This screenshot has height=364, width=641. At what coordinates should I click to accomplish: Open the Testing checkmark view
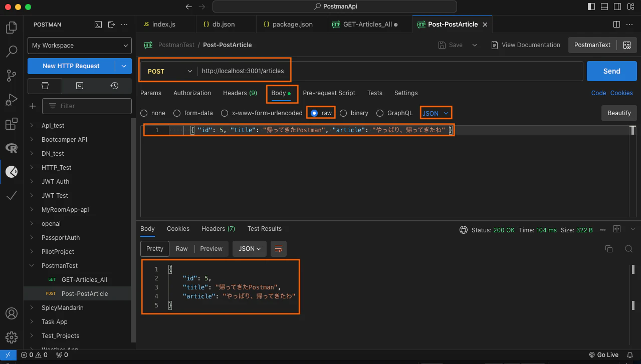11,196
